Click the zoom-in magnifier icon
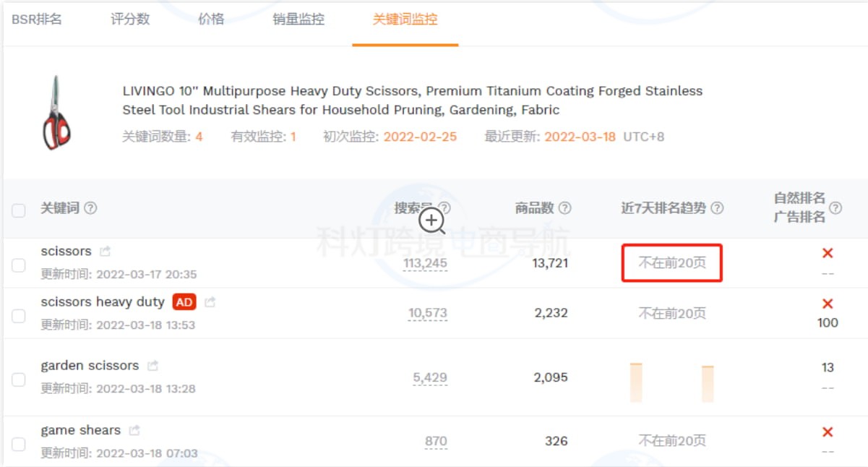The height and width of the screenshot is (467, 868). pos(432,221)
